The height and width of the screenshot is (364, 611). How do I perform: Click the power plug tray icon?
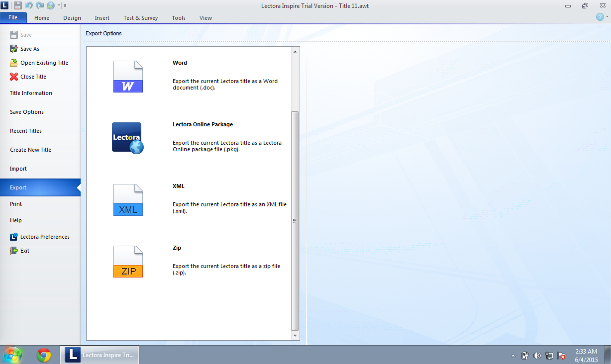pos(525,356)
